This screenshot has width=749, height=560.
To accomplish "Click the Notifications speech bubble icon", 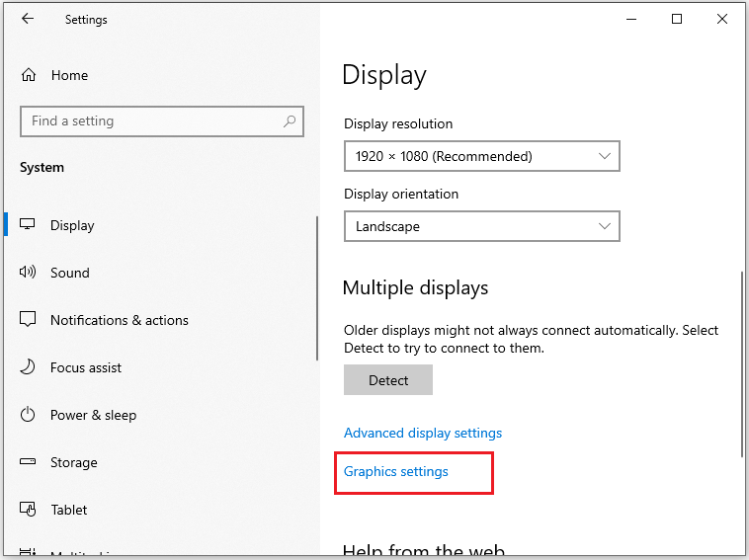I will 28,319.
